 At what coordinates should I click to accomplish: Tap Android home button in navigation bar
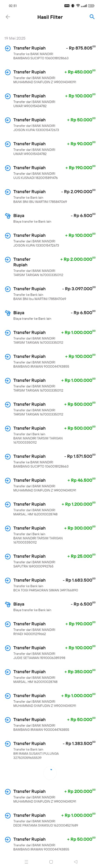coord(51,862)
